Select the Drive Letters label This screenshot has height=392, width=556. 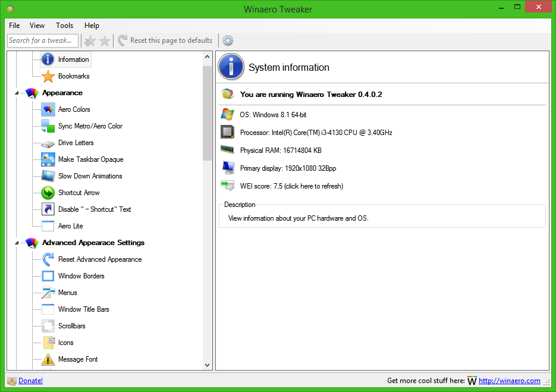[x=76, y=143]
